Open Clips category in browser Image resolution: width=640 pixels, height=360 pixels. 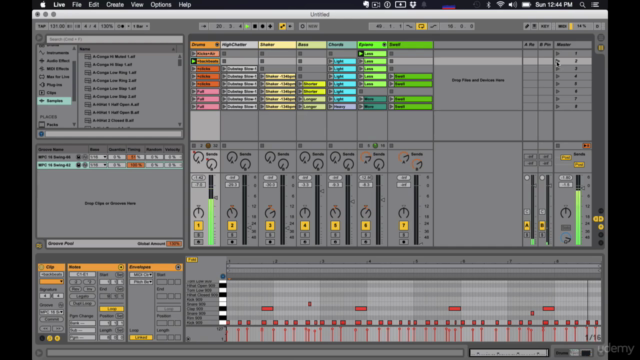[x=54, y=93]
